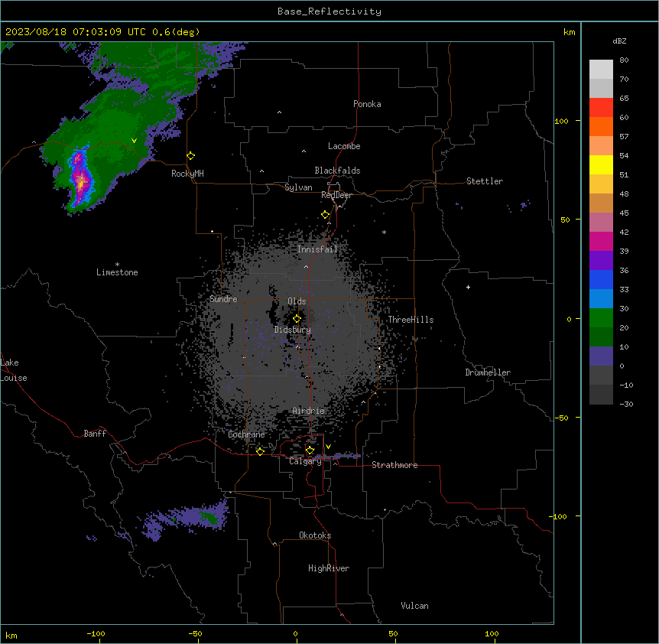Select the HighRiver label

coord(329,568)
